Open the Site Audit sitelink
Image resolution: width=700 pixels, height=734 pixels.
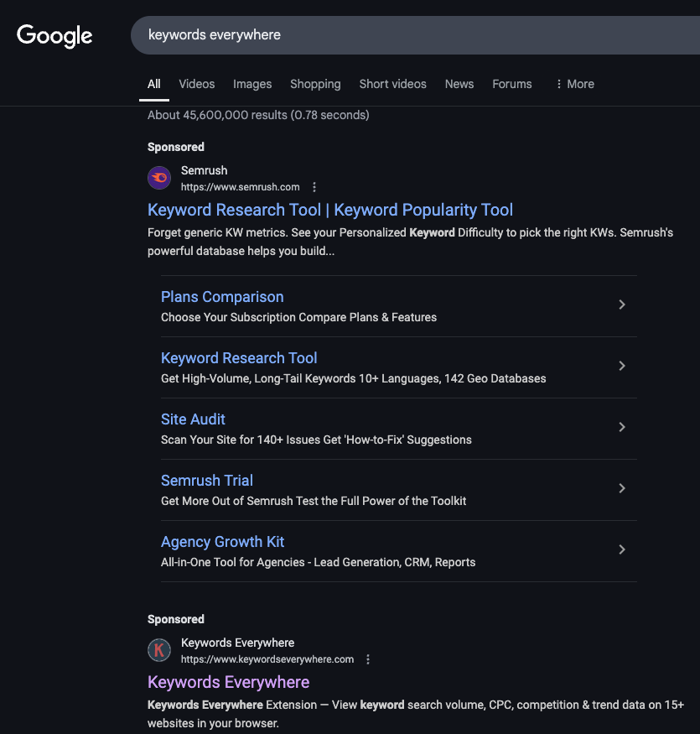193,419
